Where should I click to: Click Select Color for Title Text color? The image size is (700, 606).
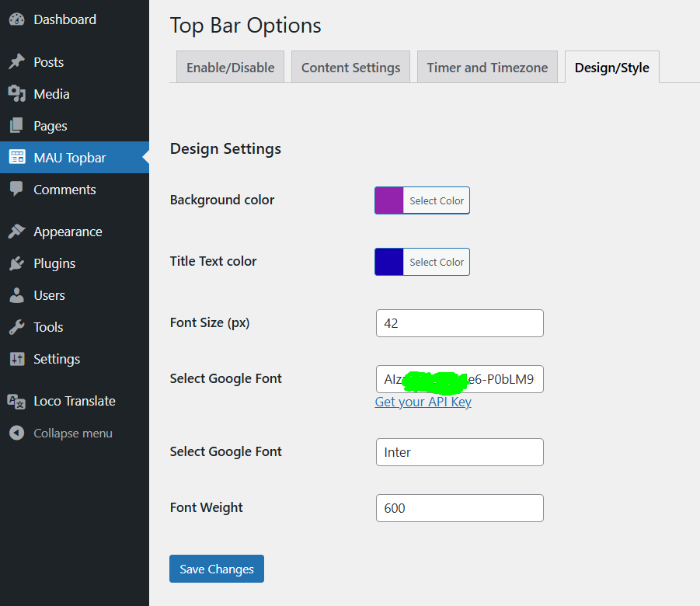(x=437, y=262)
